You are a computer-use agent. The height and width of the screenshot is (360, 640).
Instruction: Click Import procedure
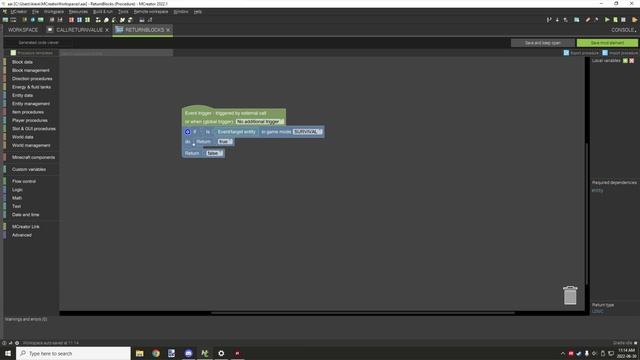620,53
